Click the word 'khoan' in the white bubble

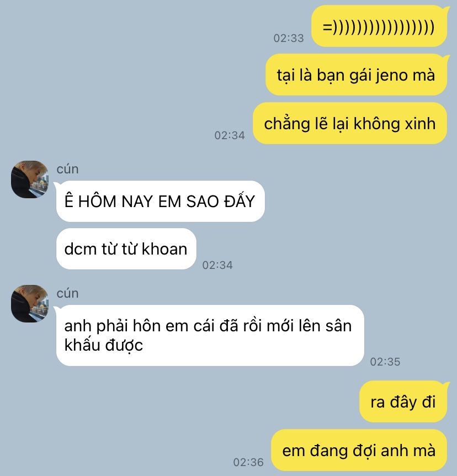coord(164,249)
